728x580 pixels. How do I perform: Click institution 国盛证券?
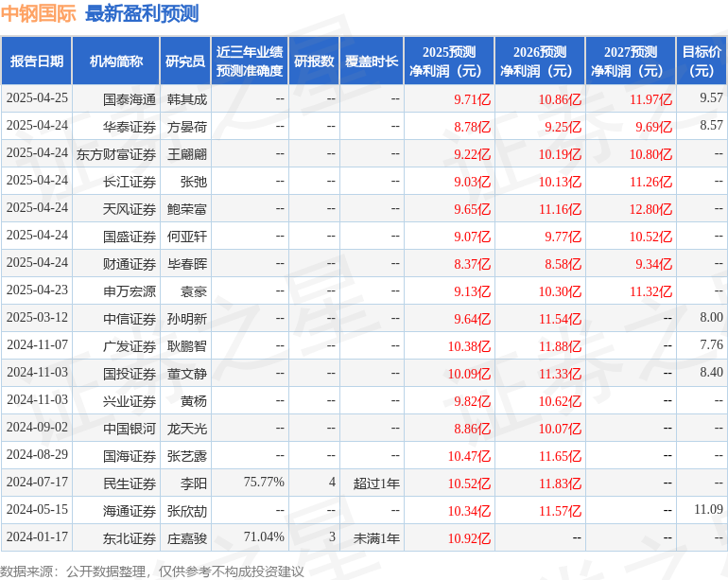coord(130,237)
